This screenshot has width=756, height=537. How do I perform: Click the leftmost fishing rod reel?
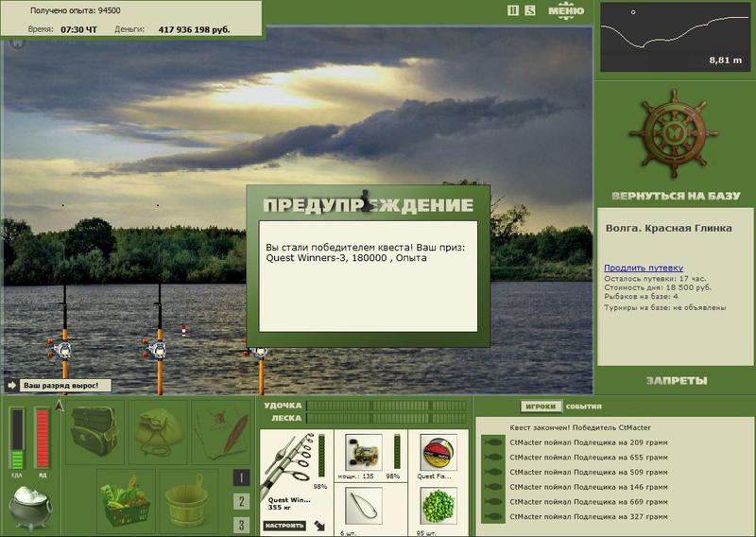pos(61,351)
